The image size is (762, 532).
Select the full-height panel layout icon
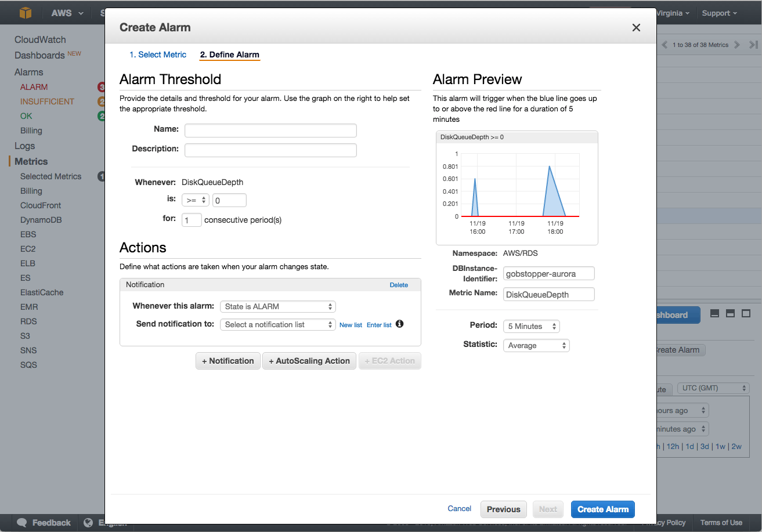[746, 313]
